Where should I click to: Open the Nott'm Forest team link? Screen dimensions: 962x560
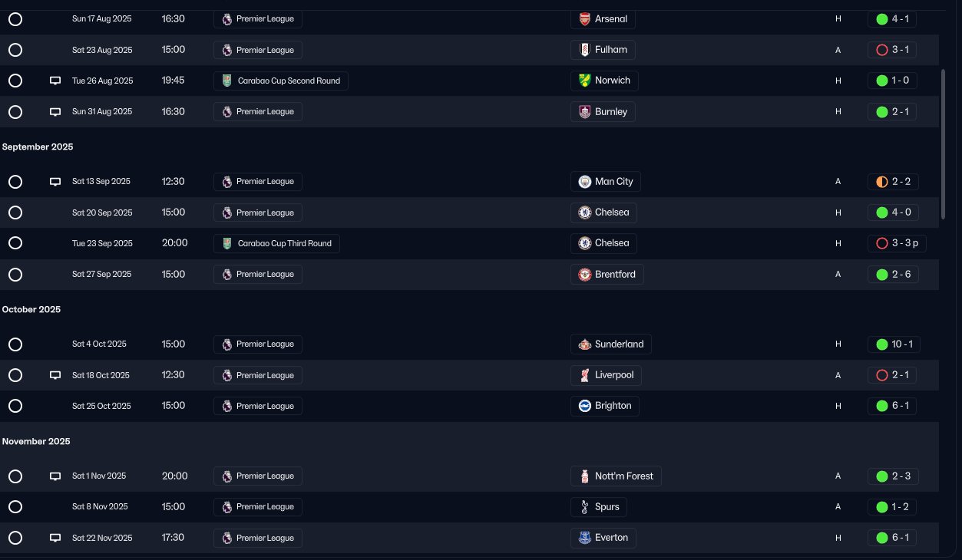(x=616, y=476)
